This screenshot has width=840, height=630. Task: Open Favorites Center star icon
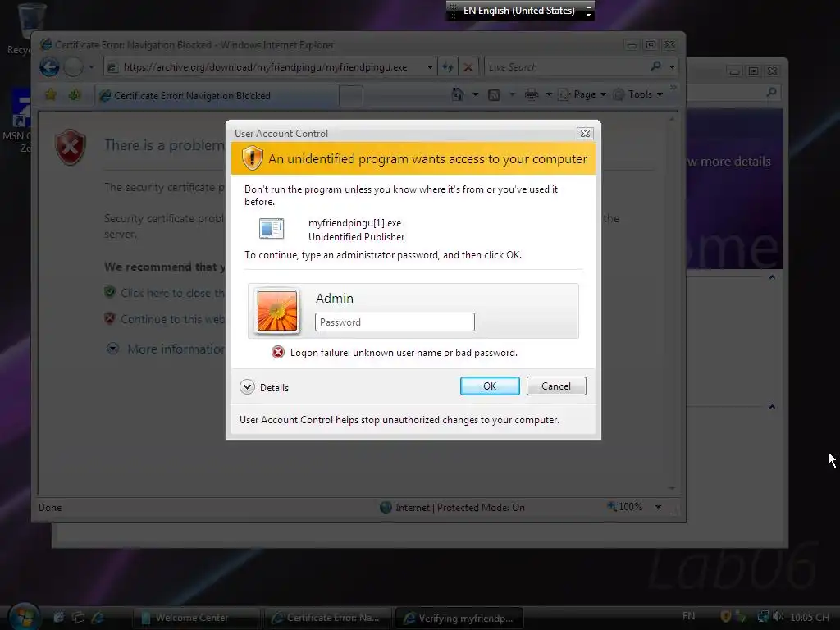coord(50,95)
